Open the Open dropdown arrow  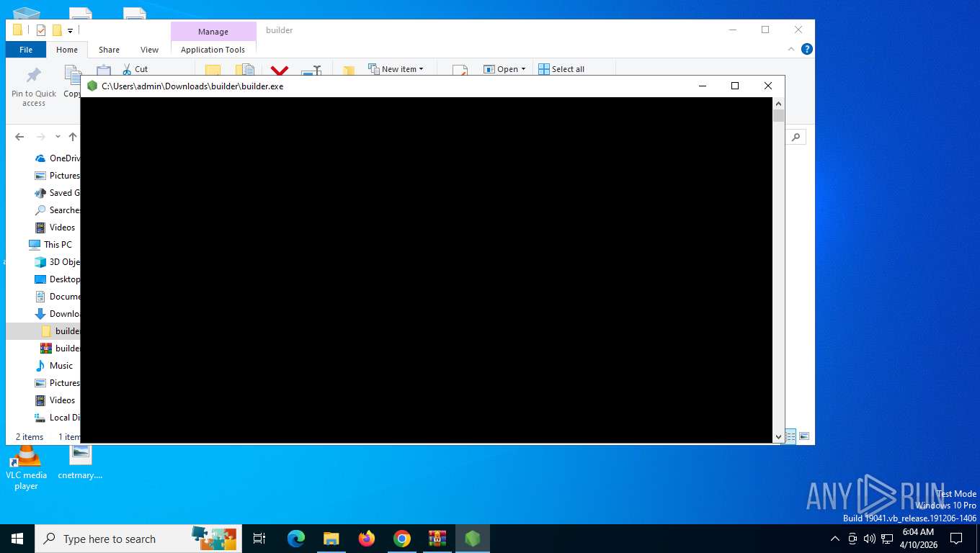(x=523, y=69)
